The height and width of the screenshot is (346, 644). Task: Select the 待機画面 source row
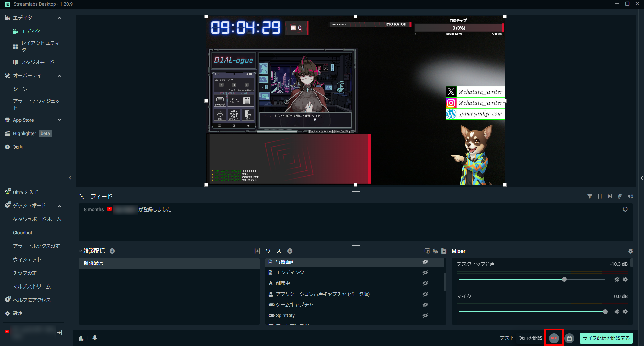[354, 262]
